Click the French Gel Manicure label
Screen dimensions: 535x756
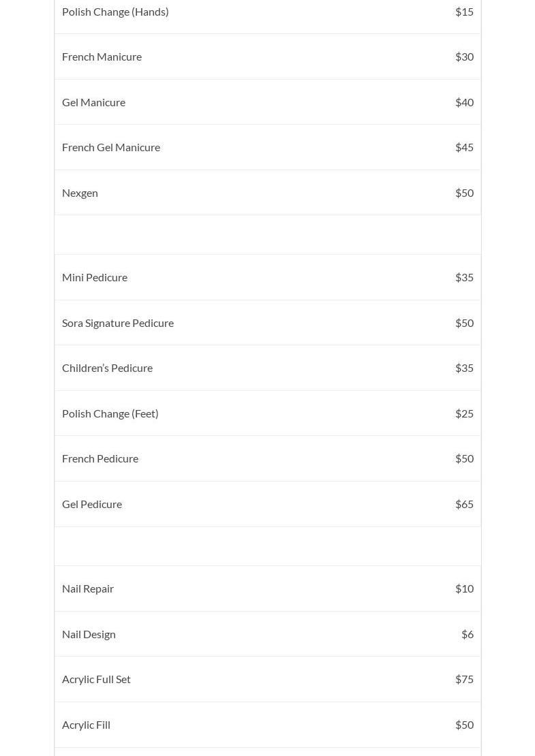coord(111,147)
